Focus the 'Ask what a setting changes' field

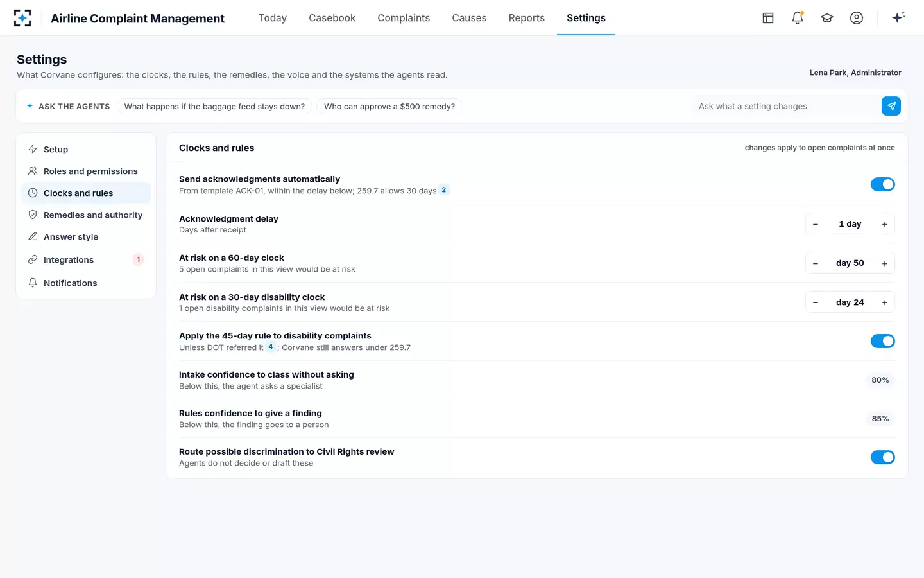pos(785,106)
